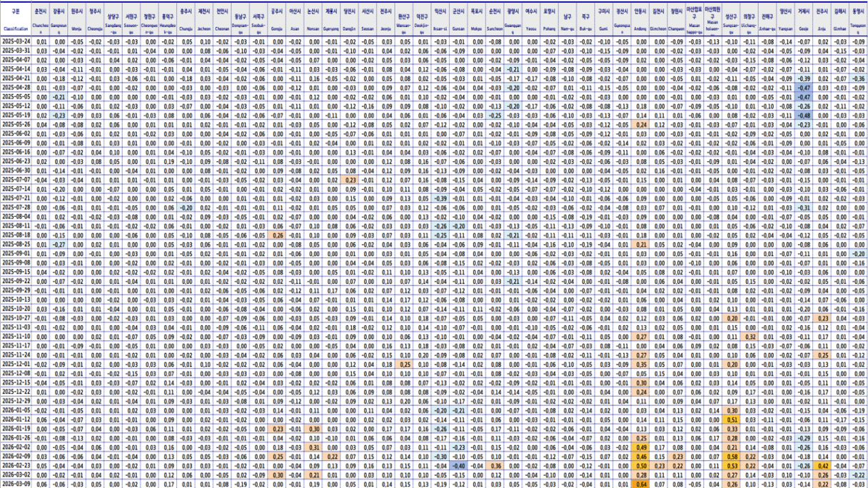
Task: Click highlighted -0.27 in Gangneung on 2025-08-25
Action: (x=59, y=244)
